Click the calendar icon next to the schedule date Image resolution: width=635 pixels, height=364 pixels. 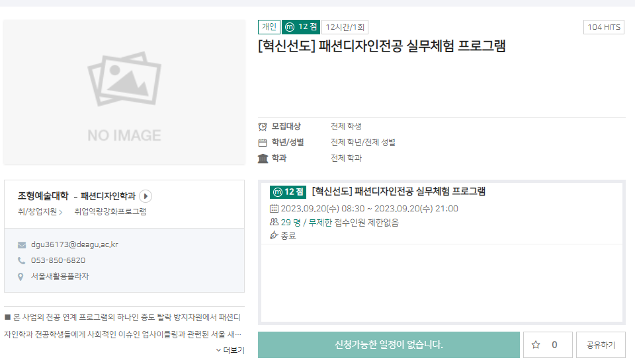click(x=275, y=209)
